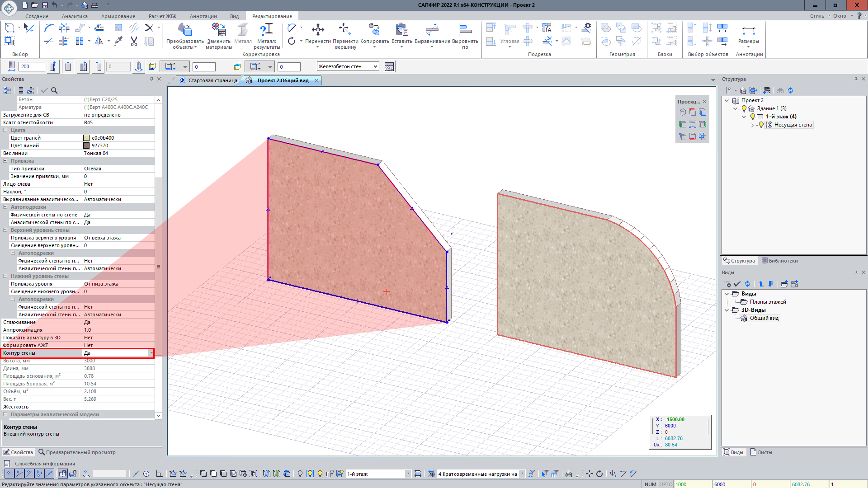The image size is (868, 488).
Task: Click the scissors cut tool icon
Action: click(x=134, y=42)
